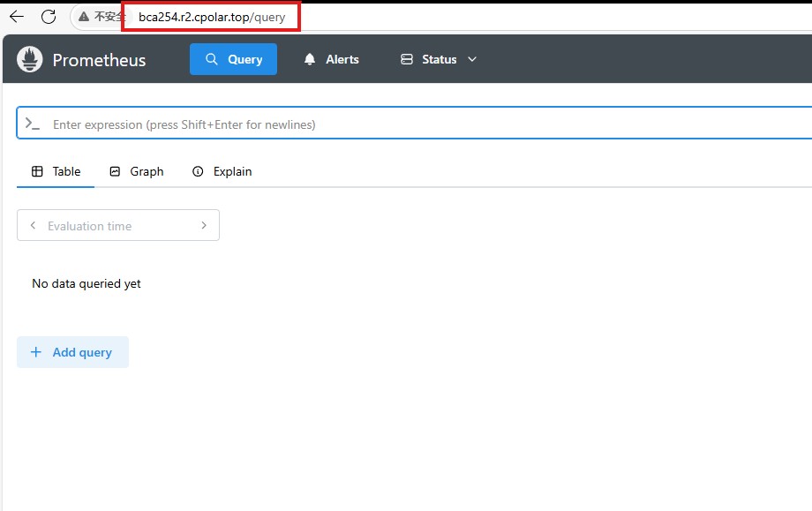Click the Prometheus title text
Image resolution: width=812 pixels, height=511 pixels.
click(x=99, y=60)
